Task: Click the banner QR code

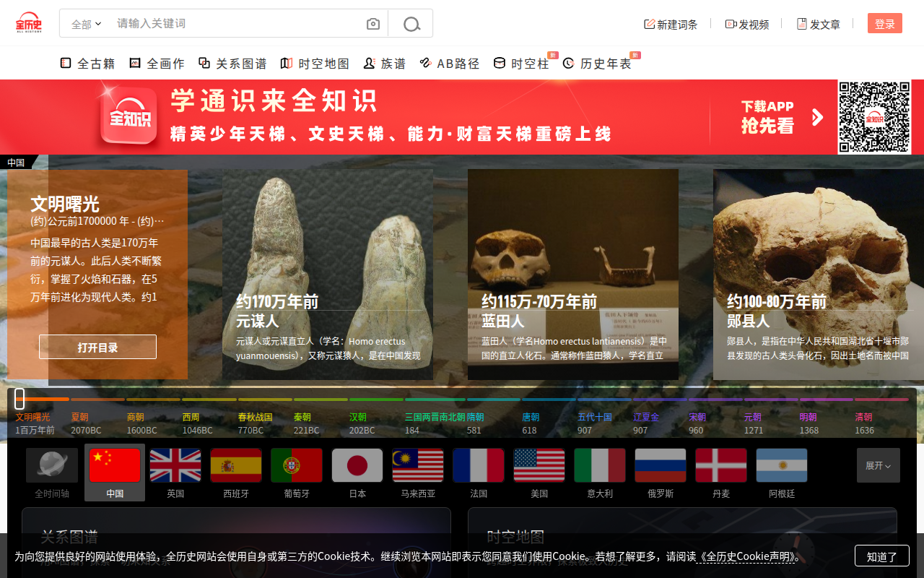Action: click(x=874, y=117)
